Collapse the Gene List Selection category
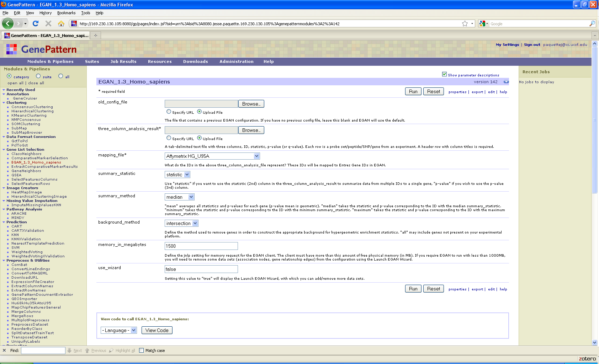The height and width of the screenshot is (364, 599). [x=4, y=149]
